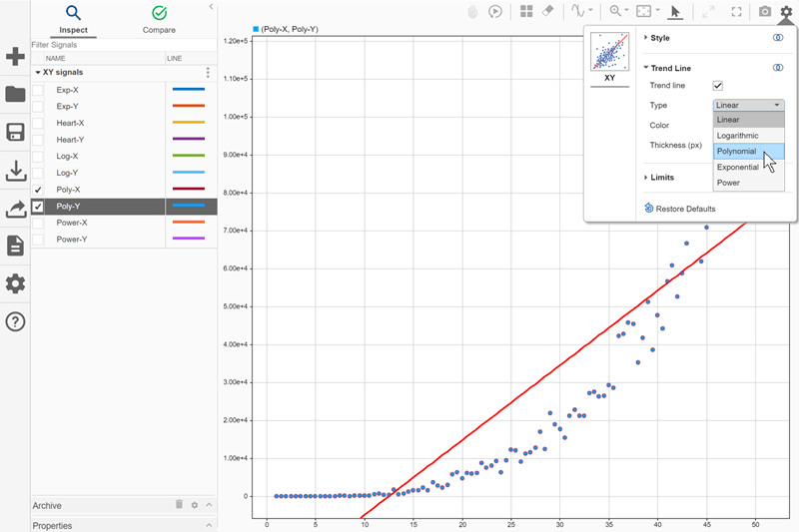
Task: Open the folder icon in sidebar
Action: [x=15, y=94]
